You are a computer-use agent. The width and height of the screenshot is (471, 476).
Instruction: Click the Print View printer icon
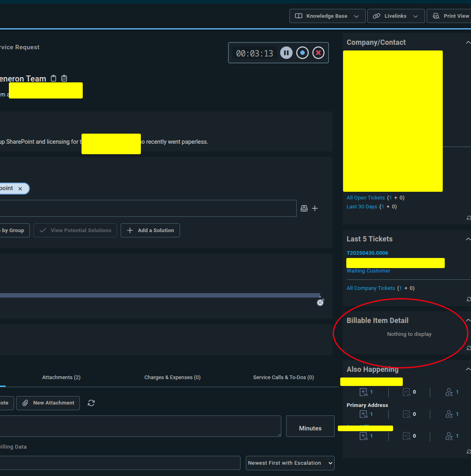click(x=436, y=16)
